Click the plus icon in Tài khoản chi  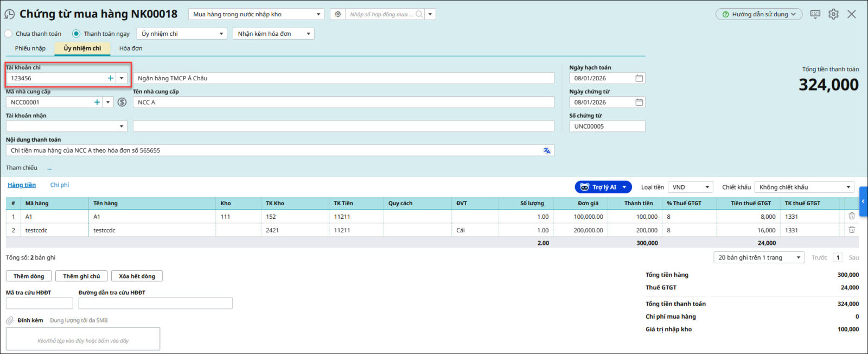point(111,78)
